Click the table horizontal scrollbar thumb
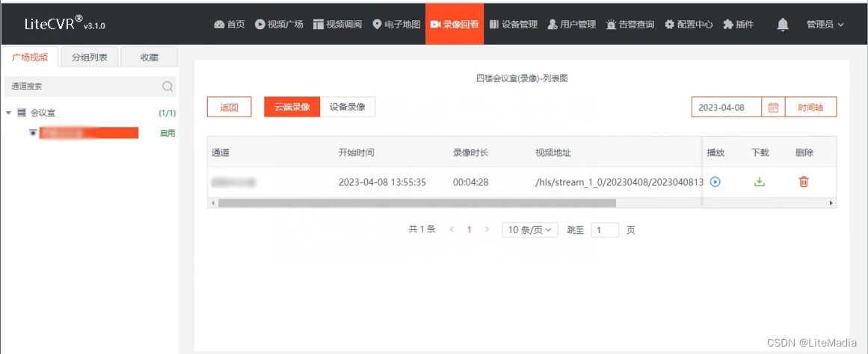 pos(417,203)
